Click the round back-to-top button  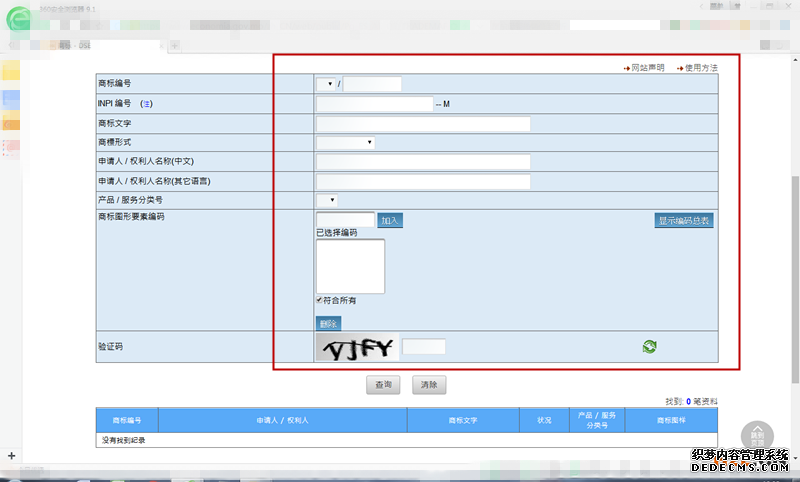[757, 437]
